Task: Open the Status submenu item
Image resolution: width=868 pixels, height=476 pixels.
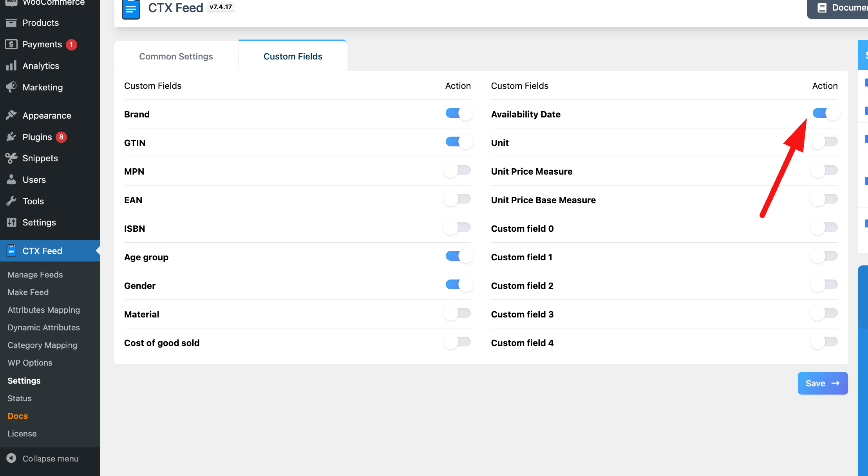Action: 20,398
